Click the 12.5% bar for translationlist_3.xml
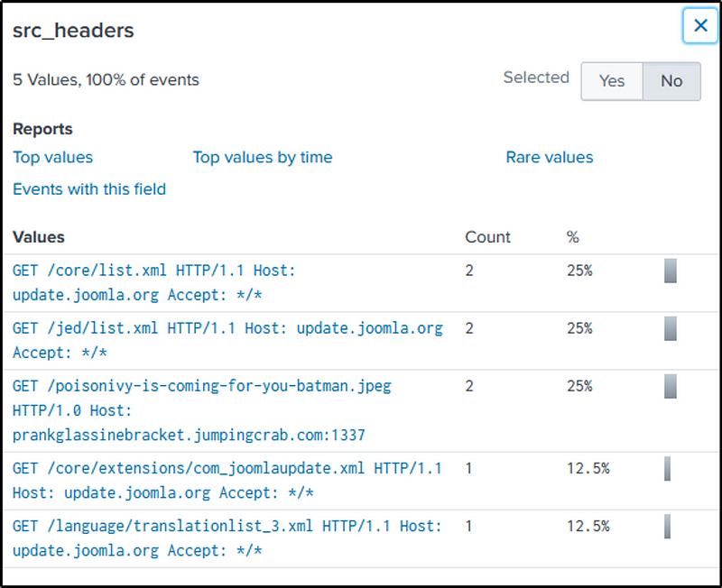Image resolution: width=722 pixels, height=588 pixels. tap(667, 527)
